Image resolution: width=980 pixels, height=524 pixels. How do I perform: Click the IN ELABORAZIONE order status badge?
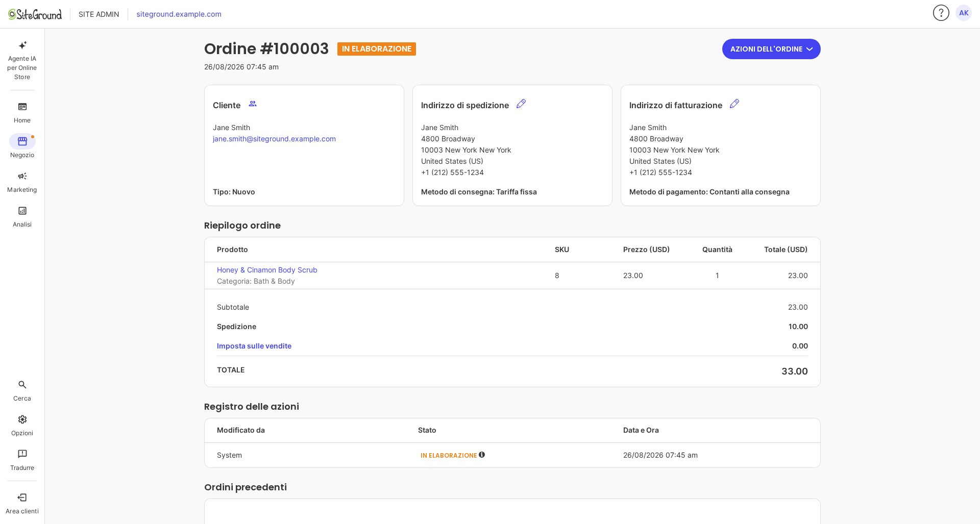[377, 49]
